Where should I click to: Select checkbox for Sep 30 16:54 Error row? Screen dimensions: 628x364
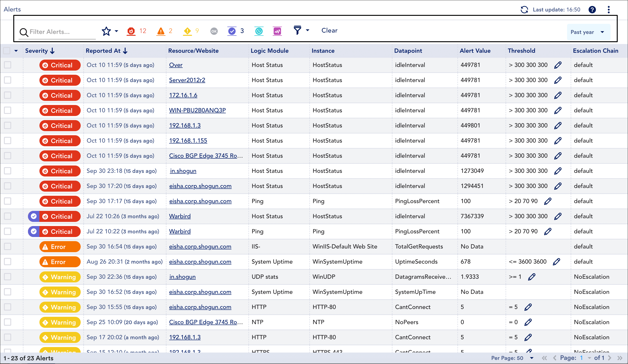pyautogui.click(x=8, y=247)
